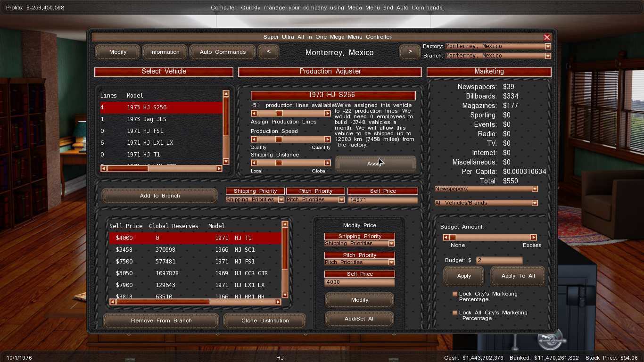This screenshot has width=644, height=362.
Task: Click the Production Speed slider handle
Action: pyautogui.click(x=279, y=140)
